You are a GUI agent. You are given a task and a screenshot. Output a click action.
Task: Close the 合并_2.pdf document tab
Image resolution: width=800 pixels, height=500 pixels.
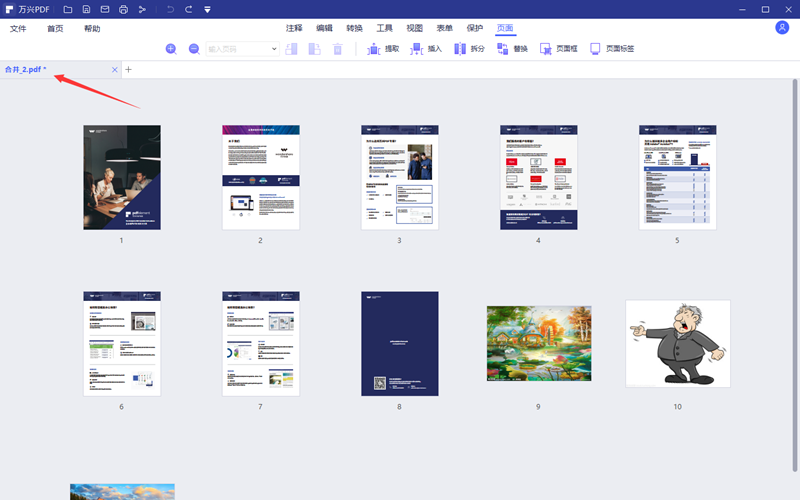[x=115, y=70]
